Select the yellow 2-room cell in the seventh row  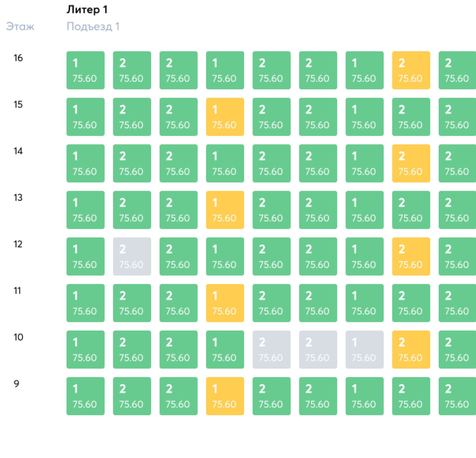411,350
